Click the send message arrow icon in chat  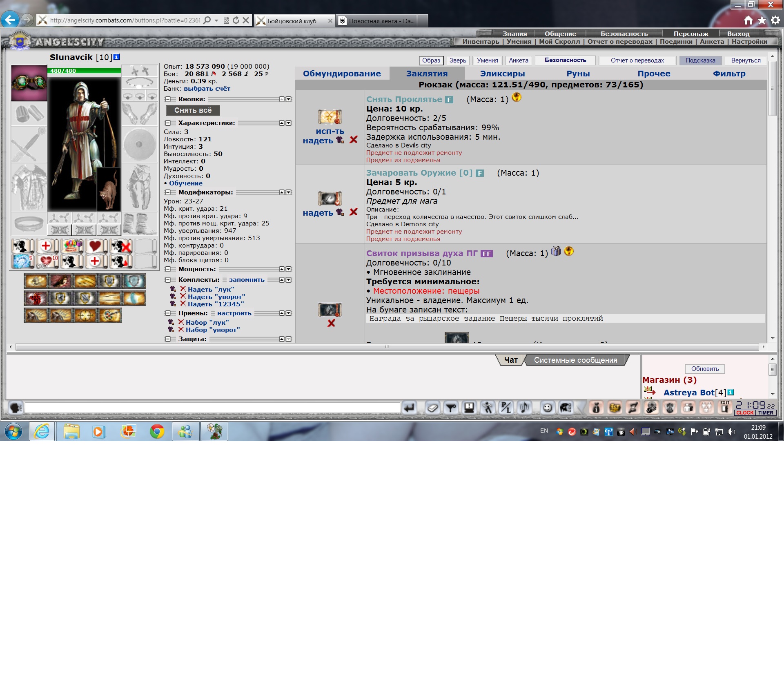click(x=409, y=408)
